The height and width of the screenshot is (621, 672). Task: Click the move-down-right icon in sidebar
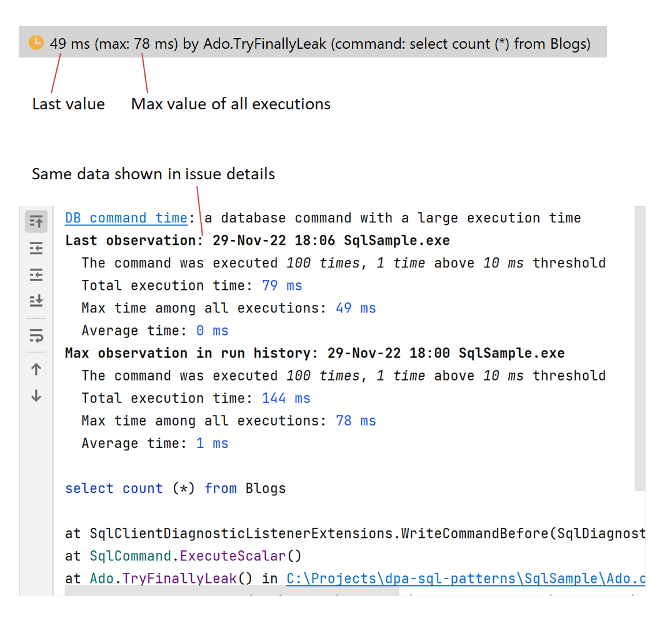[36, 301]
